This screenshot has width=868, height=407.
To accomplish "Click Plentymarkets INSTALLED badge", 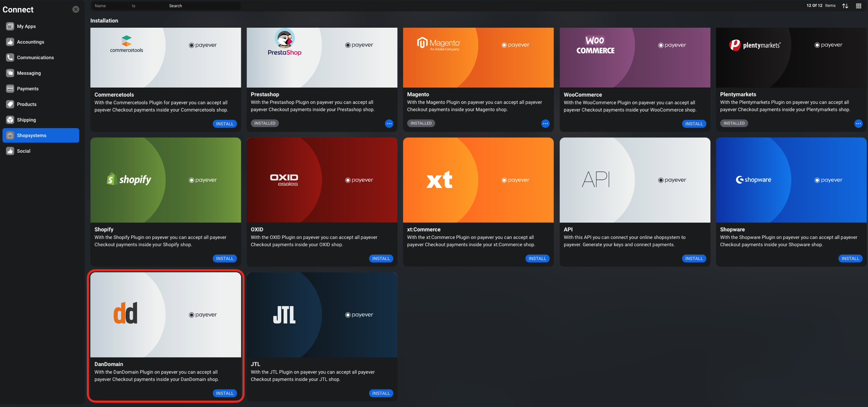I will click(x=734, y=123).
